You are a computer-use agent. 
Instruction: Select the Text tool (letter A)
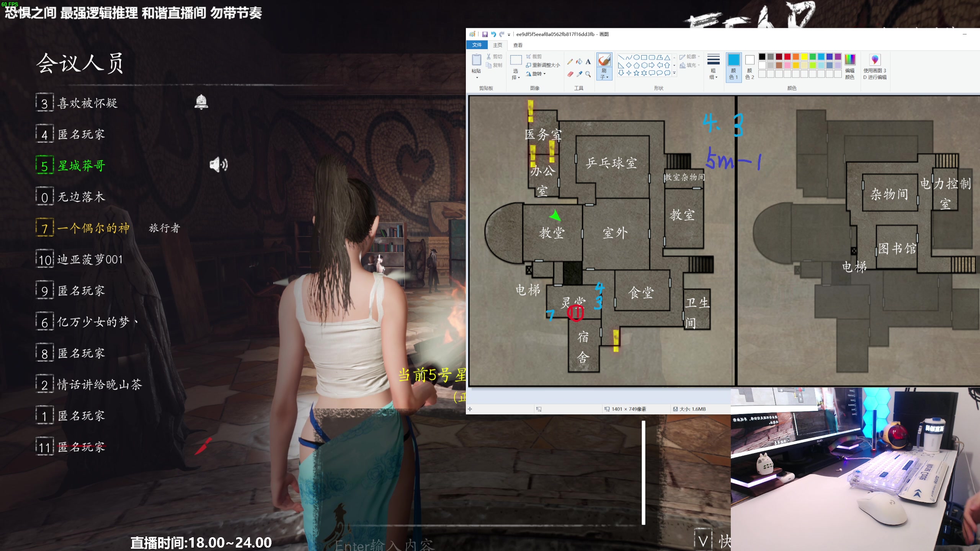coord(588,62)
